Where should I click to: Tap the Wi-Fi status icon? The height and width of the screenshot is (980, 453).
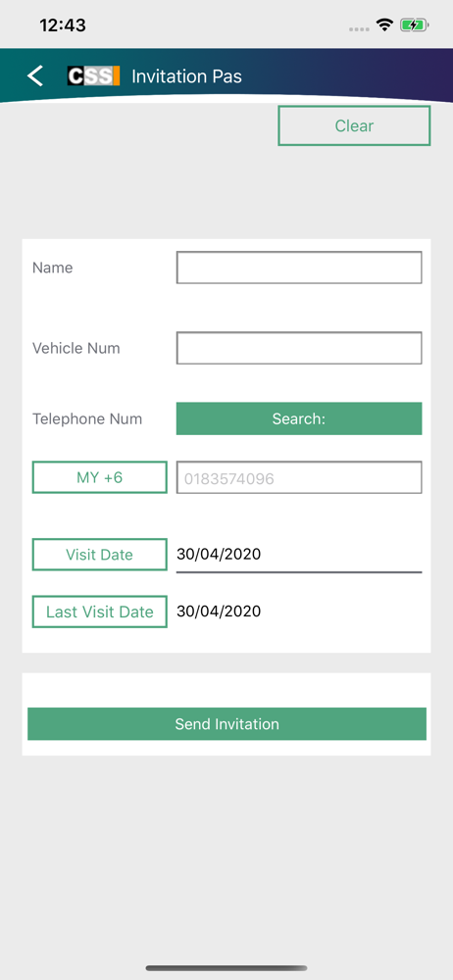point(384,25)
